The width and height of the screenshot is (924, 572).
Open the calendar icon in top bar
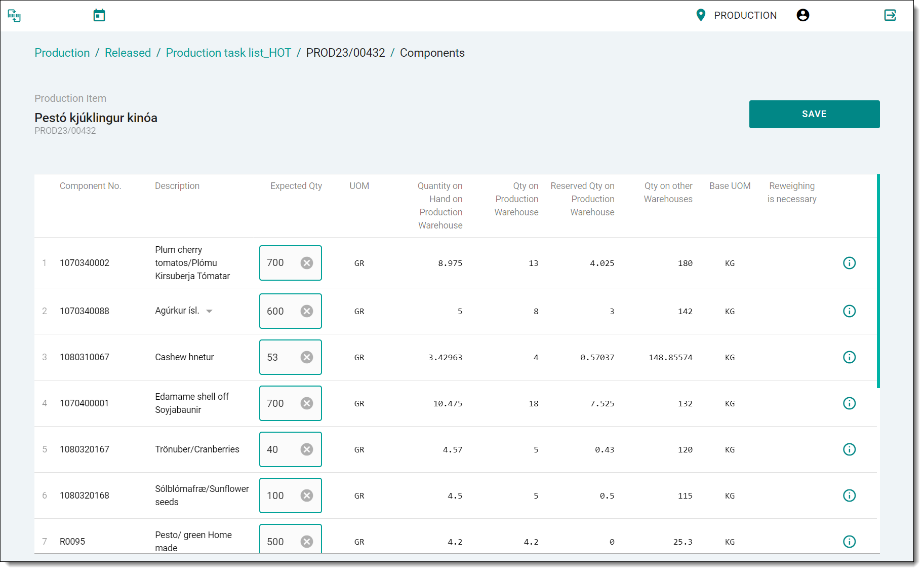click(x=99, y=15)
